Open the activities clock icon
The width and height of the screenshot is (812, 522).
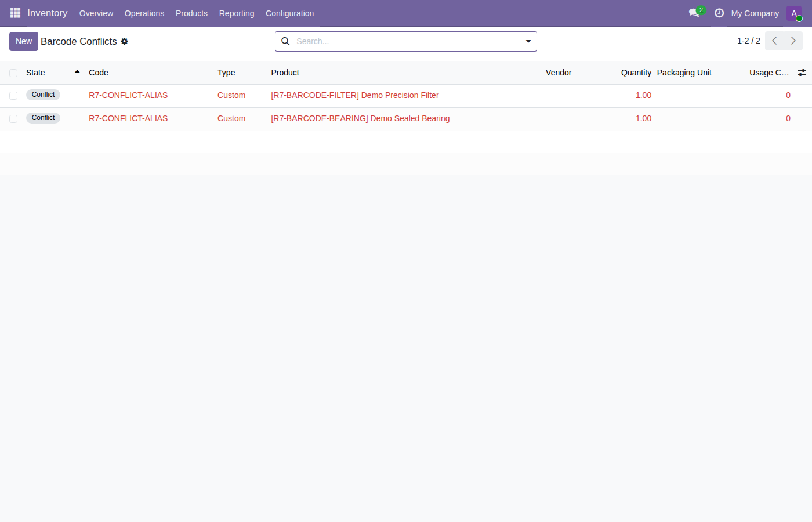point(719,13)
